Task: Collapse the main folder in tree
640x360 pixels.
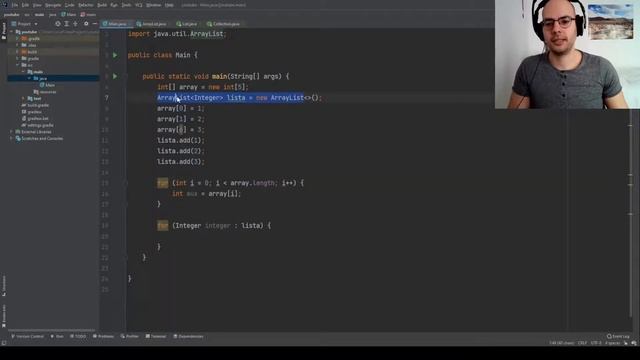Action: coord(23,72)
